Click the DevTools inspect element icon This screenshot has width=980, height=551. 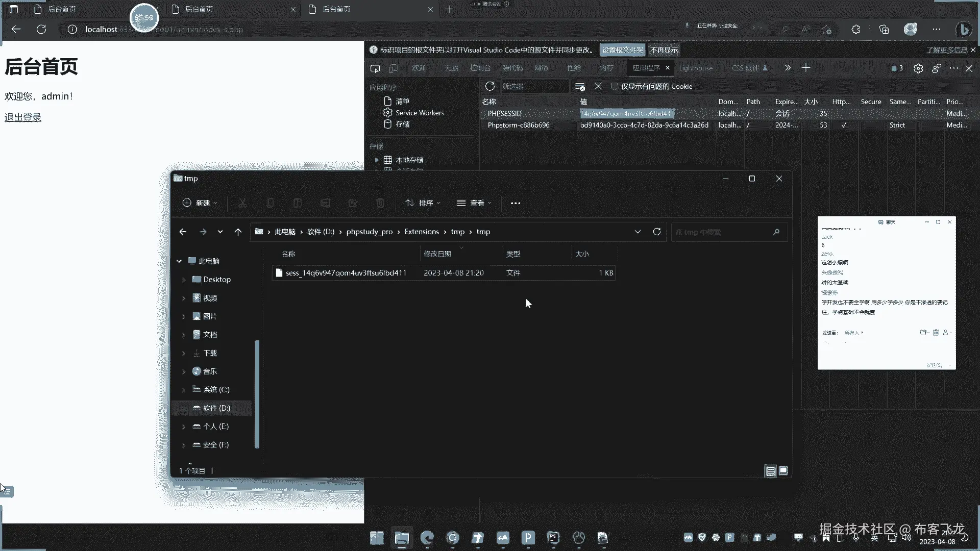click(375, 68)
